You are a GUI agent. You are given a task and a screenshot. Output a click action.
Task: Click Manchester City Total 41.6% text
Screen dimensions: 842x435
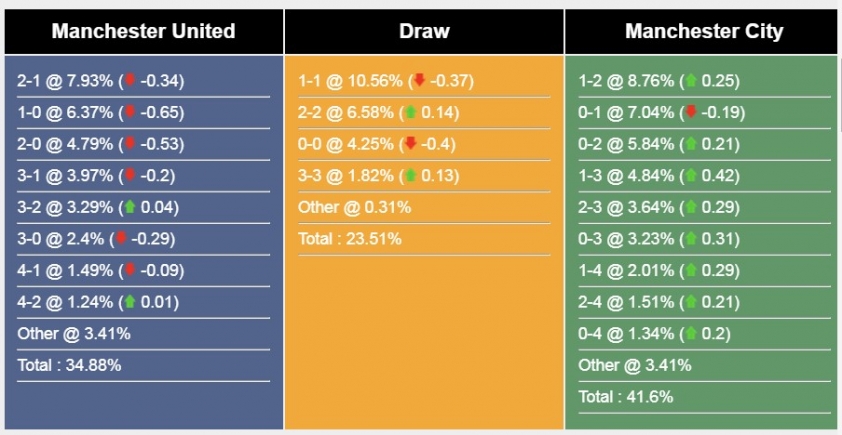(x=625, y=397)
